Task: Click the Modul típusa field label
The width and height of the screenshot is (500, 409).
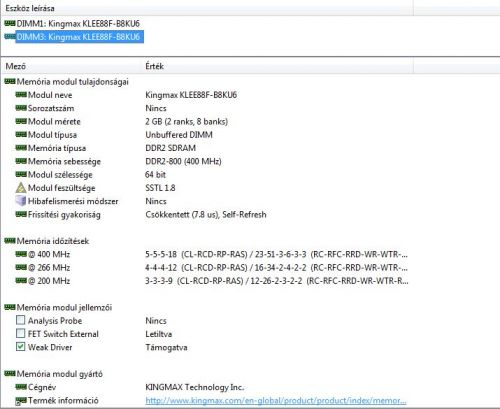Action: (52, 135)
